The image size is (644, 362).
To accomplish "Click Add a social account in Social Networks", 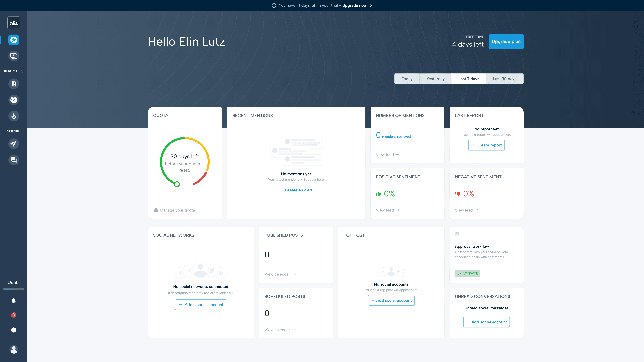I will [201, 305].
